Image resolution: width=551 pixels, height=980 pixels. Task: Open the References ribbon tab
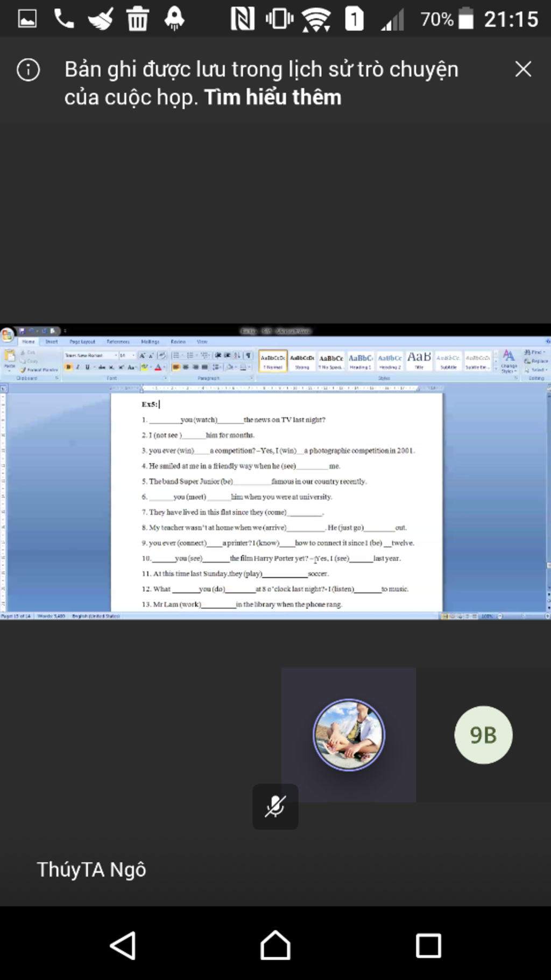click(x=118, y=341)
